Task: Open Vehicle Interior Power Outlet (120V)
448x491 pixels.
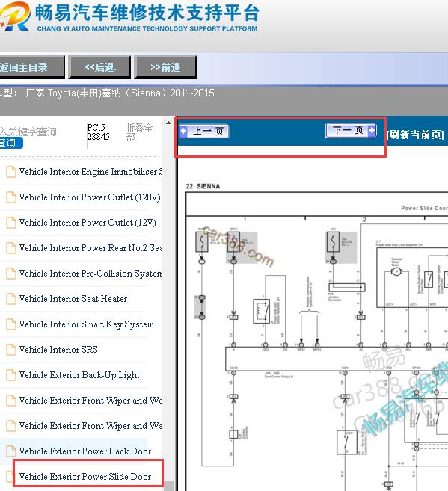Action: tap(90, 197)
